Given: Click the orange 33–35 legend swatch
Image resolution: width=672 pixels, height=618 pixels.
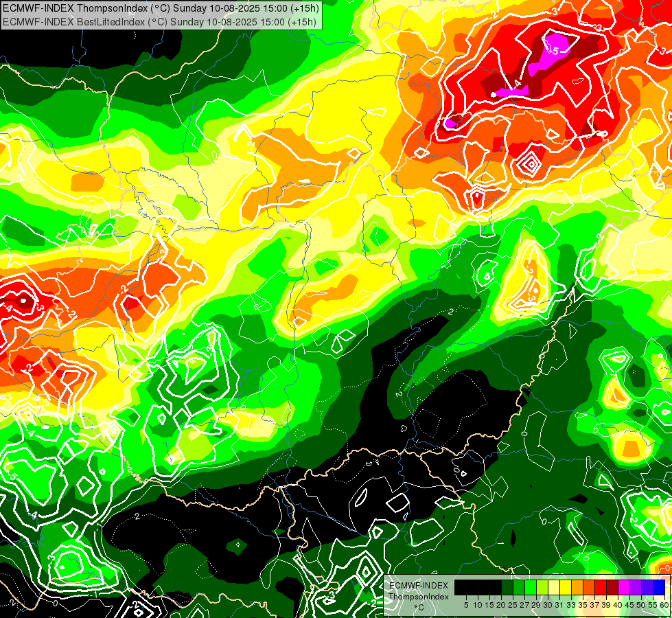Looking at the screenshot, I should [x=577, y=587].
